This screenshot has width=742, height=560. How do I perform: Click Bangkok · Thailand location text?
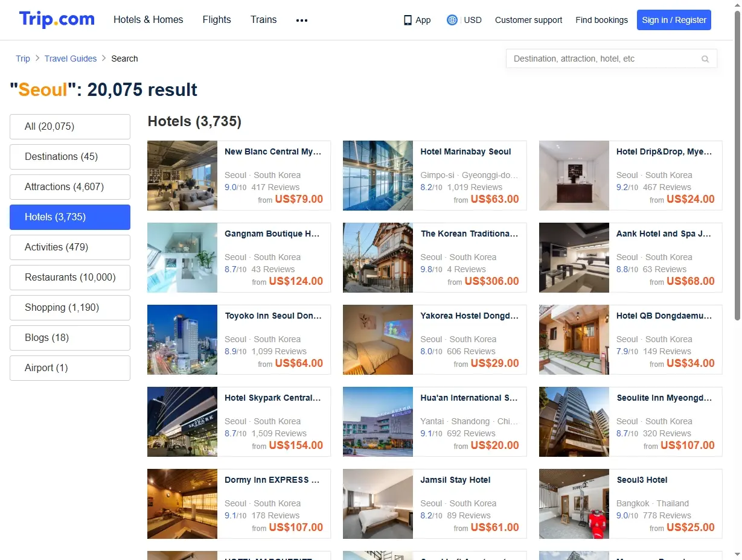653,503
